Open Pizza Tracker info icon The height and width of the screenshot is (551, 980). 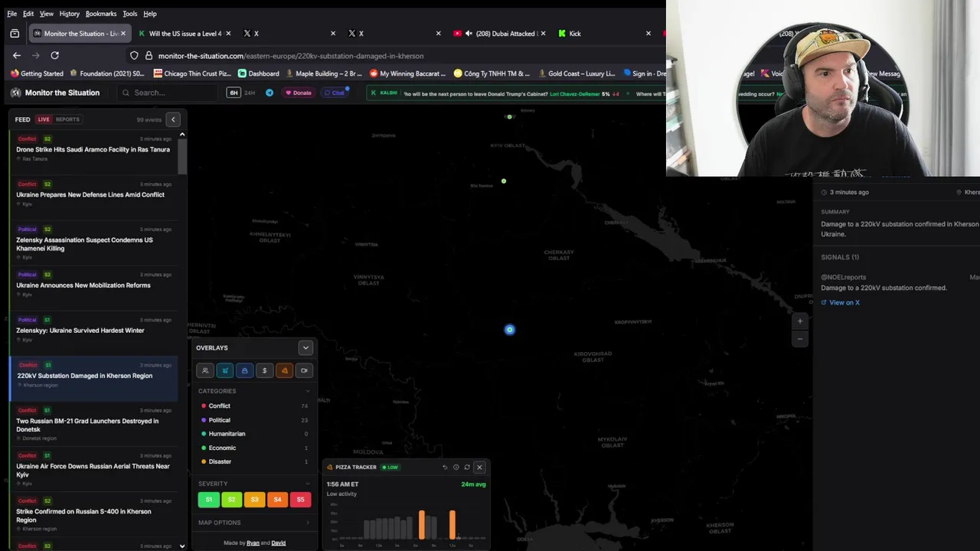(456, 467)
